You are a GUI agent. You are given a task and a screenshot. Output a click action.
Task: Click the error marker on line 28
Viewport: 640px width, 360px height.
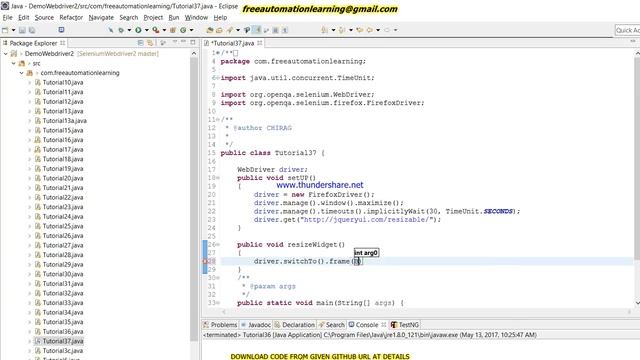coord(206,261)
